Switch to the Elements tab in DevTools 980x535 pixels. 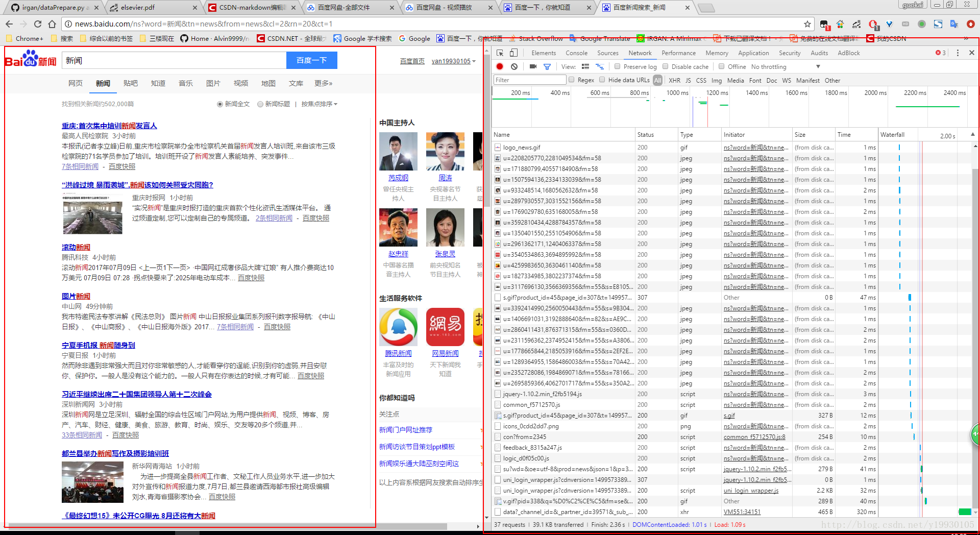point(544,53)
